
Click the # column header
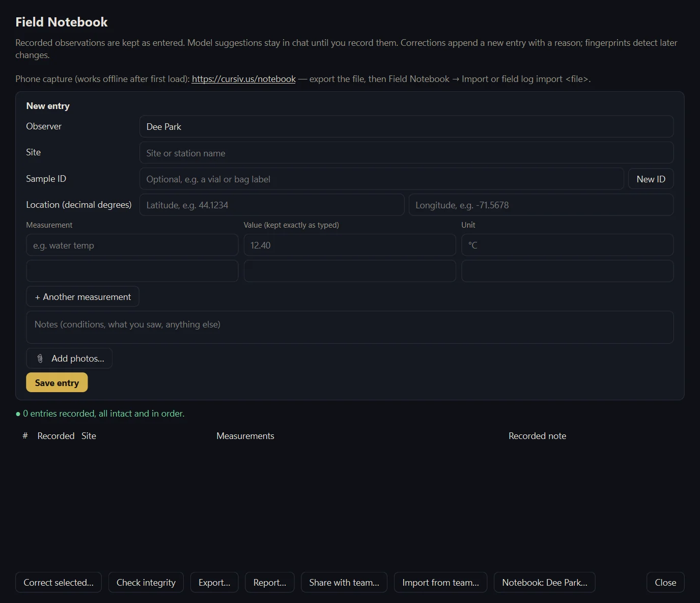[25, 436]
